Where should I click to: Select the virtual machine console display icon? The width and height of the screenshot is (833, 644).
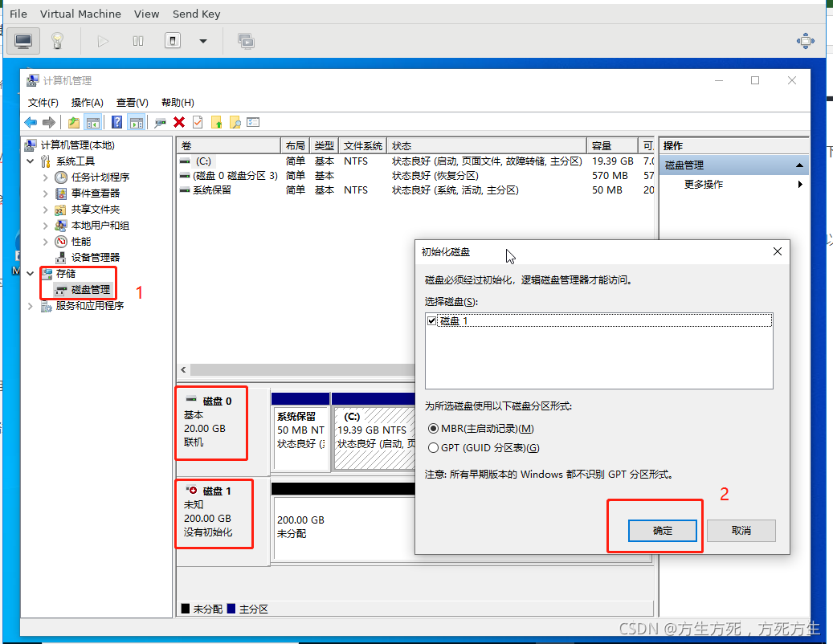click(23, 40)
